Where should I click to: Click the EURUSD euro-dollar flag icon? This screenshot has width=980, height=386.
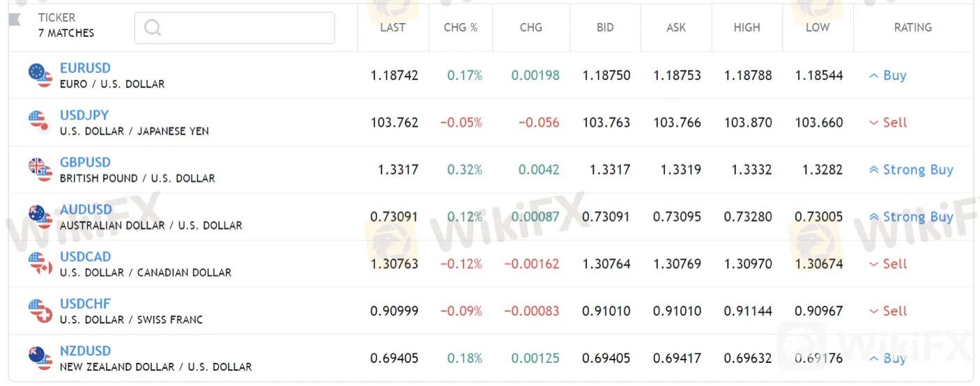pos(40,75)
